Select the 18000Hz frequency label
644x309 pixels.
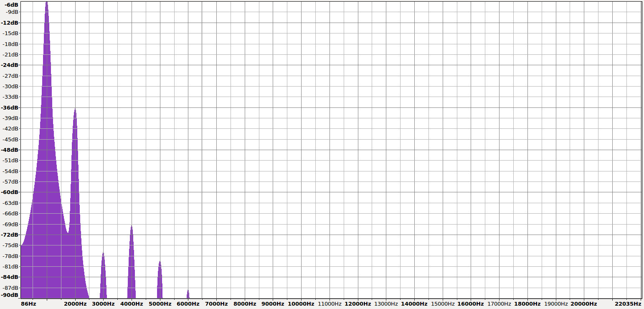527,304
